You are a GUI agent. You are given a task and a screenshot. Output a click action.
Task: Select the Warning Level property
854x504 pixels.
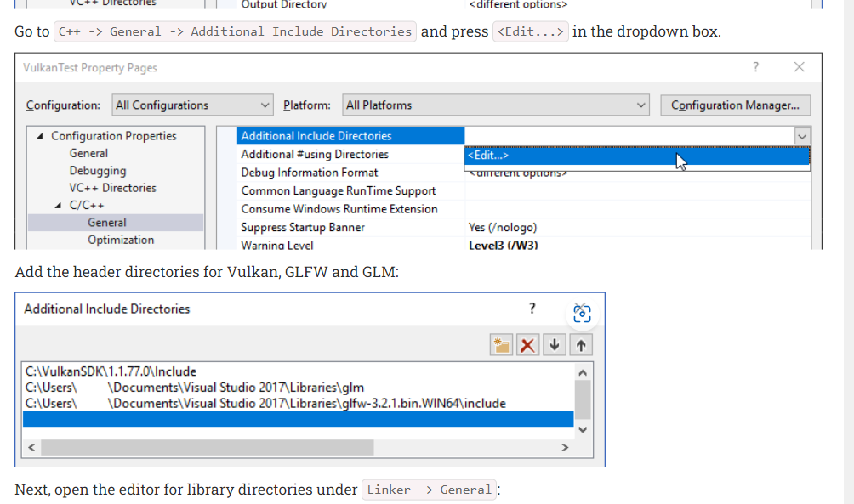pos(277,245)
